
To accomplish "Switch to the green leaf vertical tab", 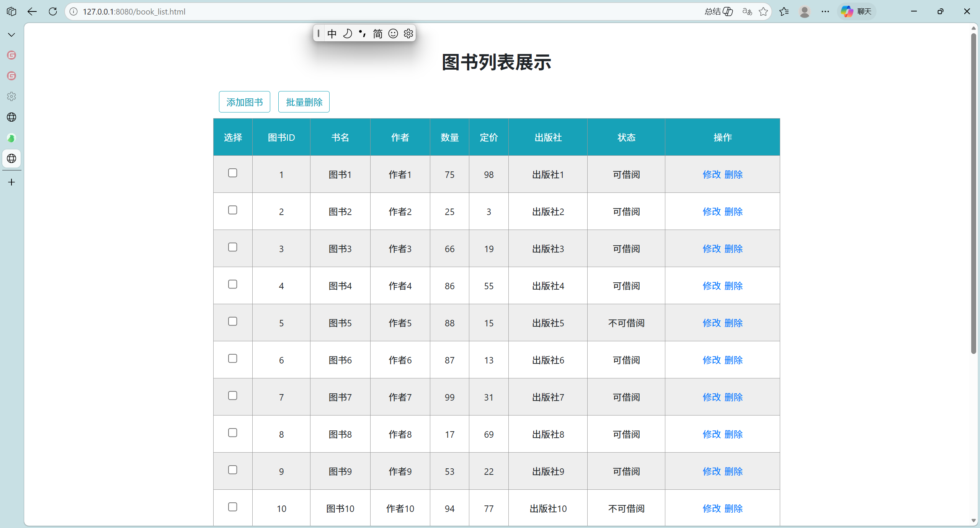I will point(11,138).
